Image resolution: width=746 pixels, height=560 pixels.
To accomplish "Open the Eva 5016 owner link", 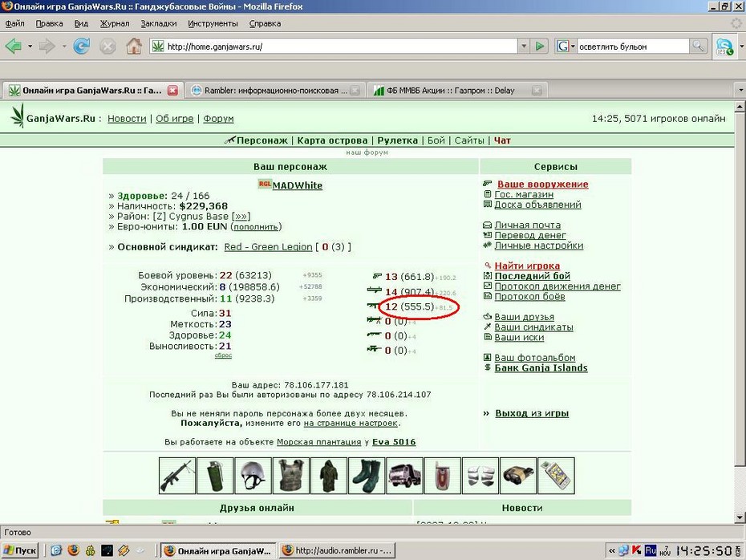I will 394,442.
